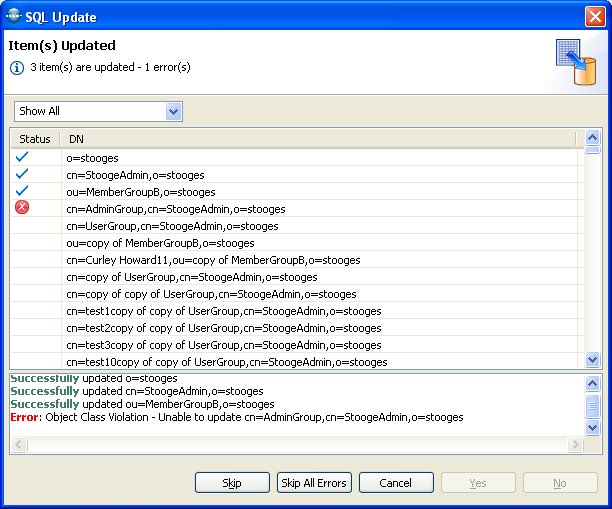Image resolution: width=612 pixels, height=509 pixels.
Task: Click the DN column header
Action: click(76, 139)
